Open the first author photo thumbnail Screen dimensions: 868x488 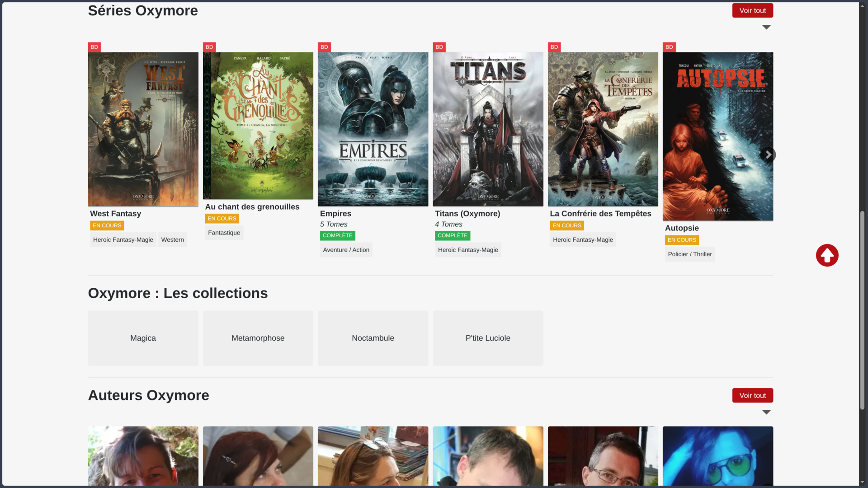click(143, 456)
